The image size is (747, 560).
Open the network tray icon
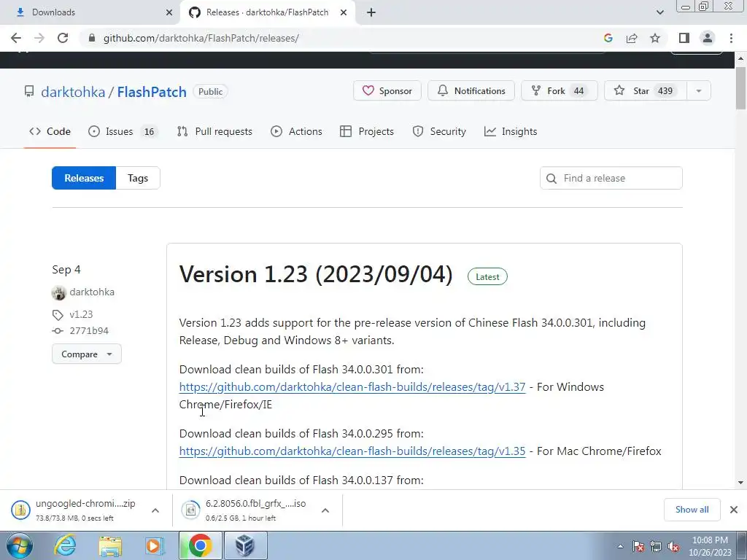pos(656,547)
